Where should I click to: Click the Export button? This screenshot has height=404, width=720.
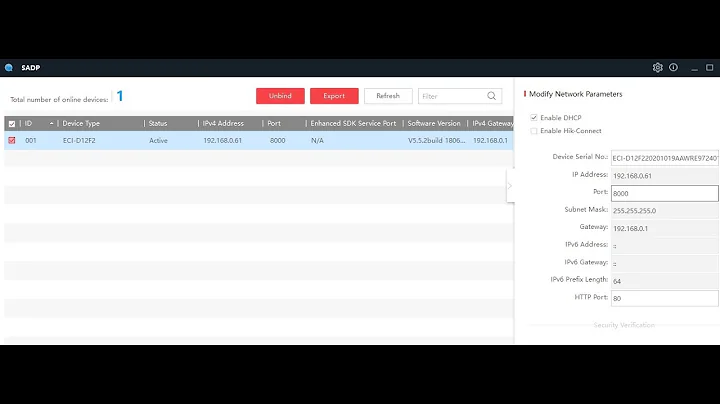(334, 96)
